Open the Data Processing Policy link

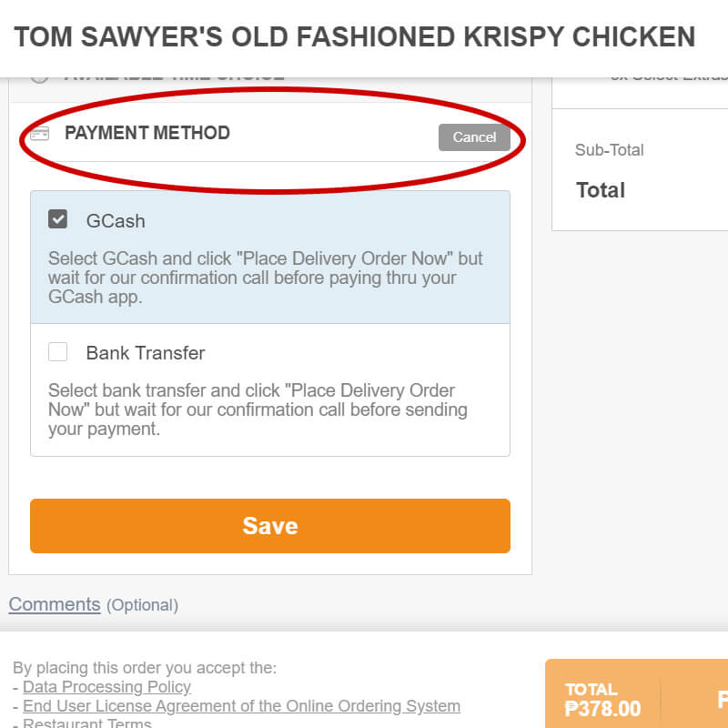pos(106,687)
